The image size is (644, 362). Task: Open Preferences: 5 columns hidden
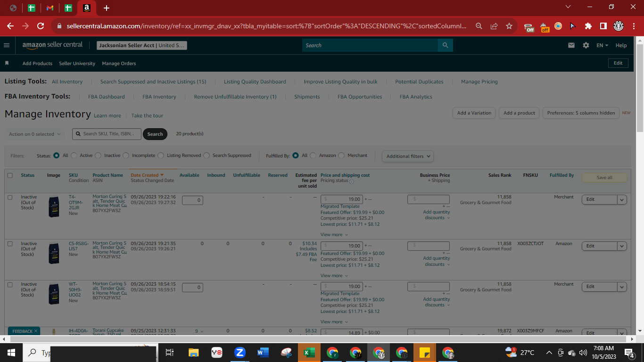(581, 113)
